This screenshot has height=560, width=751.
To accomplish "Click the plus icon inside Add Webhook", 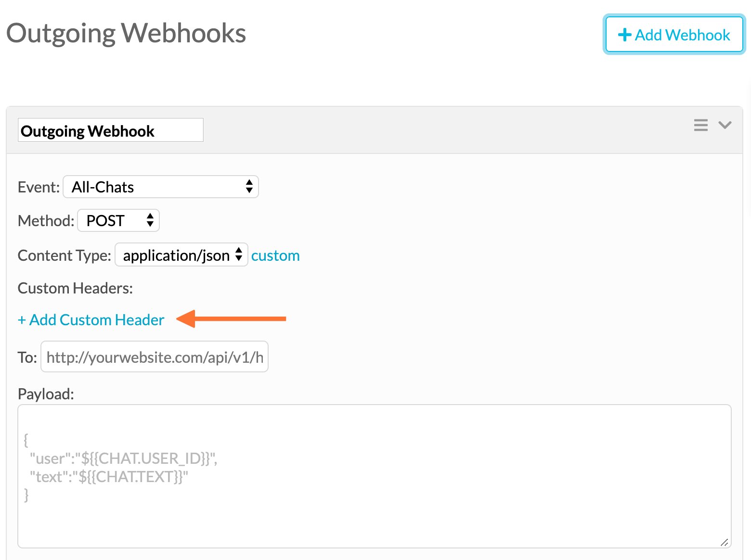I will [x=624, y=34].
